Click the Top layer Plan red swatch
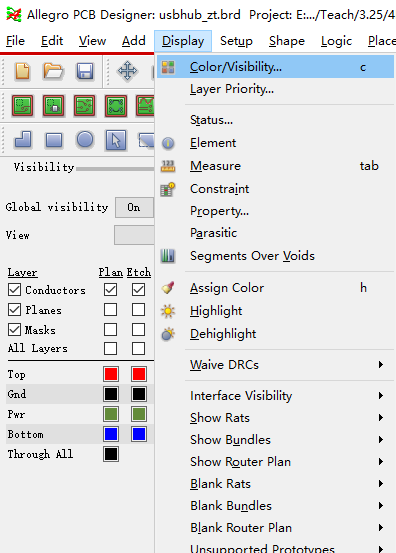Image resolution: width=396 pixels, height=553 pixels. pyautogui.click(x=111, y=374)
